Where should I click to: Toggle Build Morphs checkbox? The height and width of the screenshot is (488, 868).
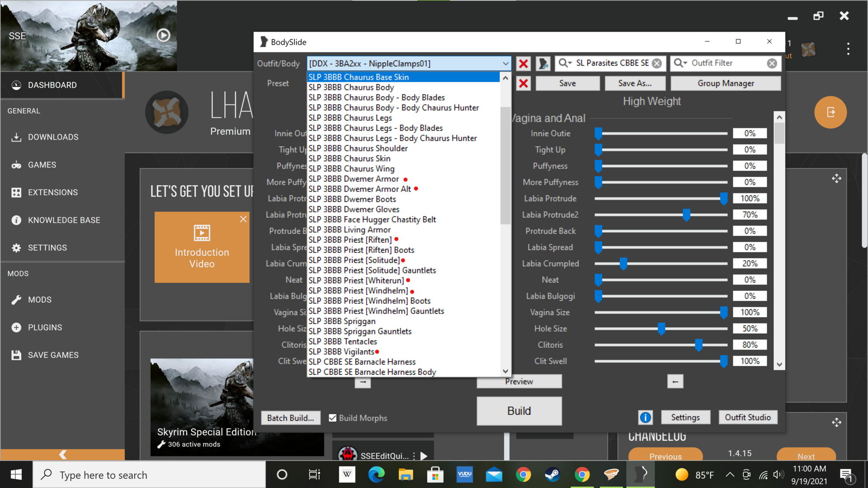(x=332, y=418)
